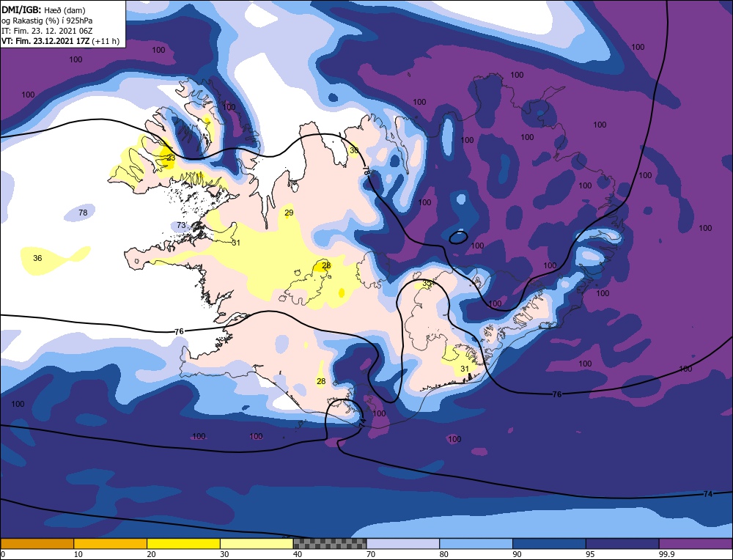The height and width of the screenshot is (560, 733).
Task: Click the legend tick label '10'
Action: click(x=78, y=554)
